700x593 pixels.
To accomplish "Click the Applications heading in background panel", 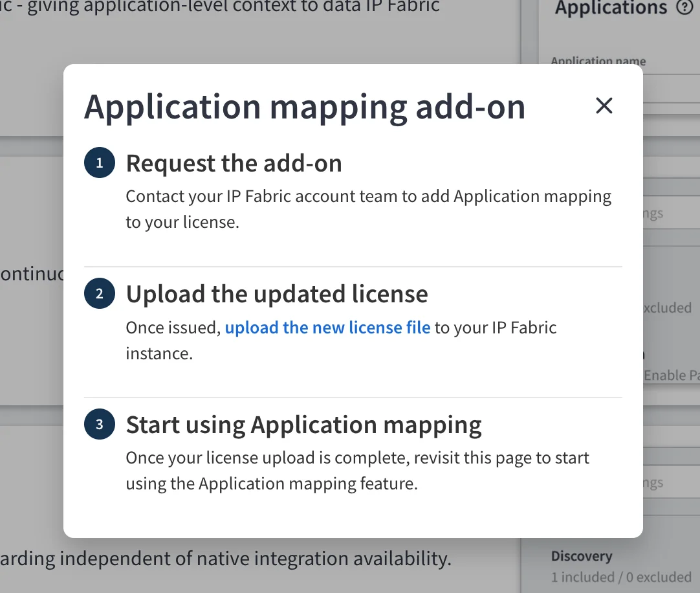I will [611, 8].
